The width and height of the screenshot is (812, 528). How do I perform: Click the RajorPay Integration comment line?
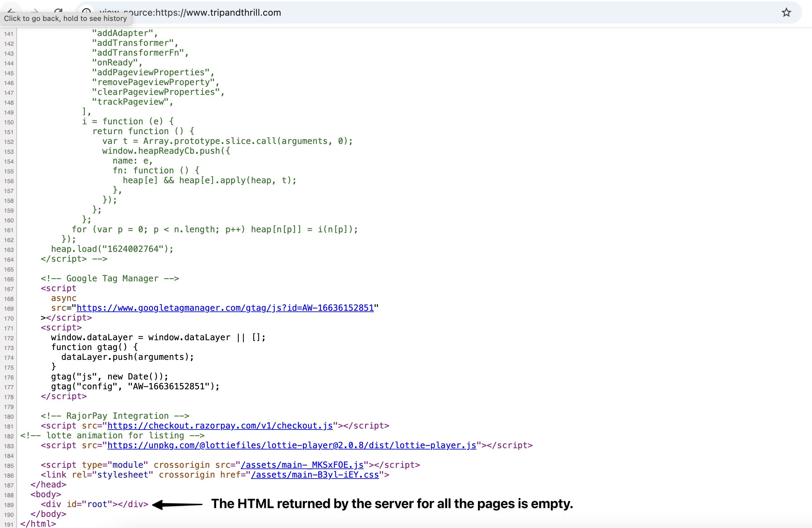pyautogui.click(x=115, y=416)
